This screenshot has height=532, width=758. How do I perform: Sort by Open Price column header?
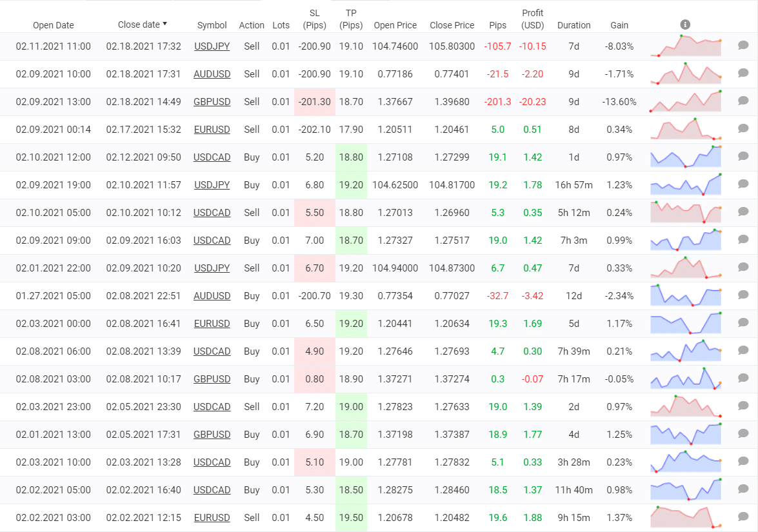tap(395, 25)
